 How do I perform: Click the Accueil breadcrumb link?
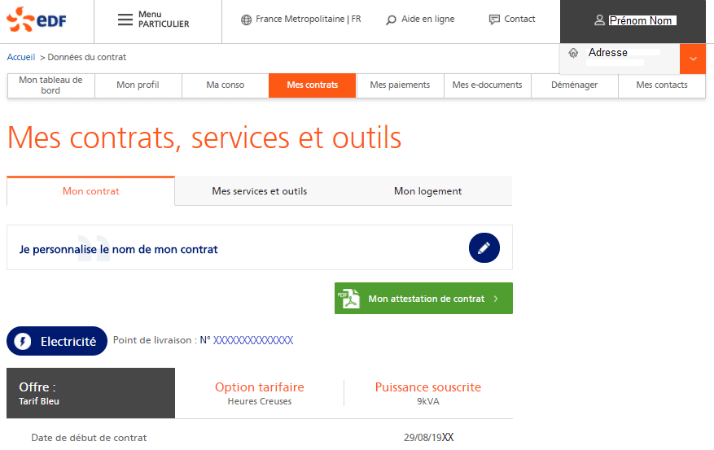[21, 57]
